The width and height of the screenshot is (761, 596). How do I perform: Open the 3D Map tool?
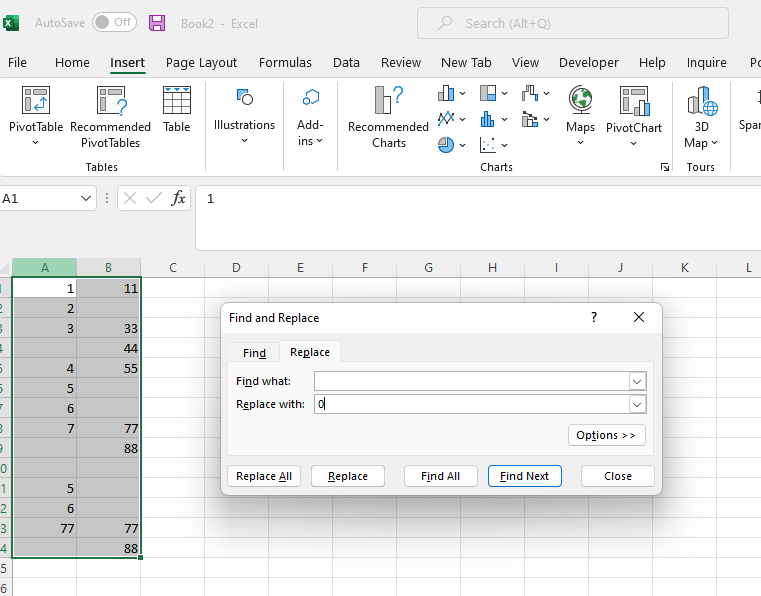[x=702, y=101]
